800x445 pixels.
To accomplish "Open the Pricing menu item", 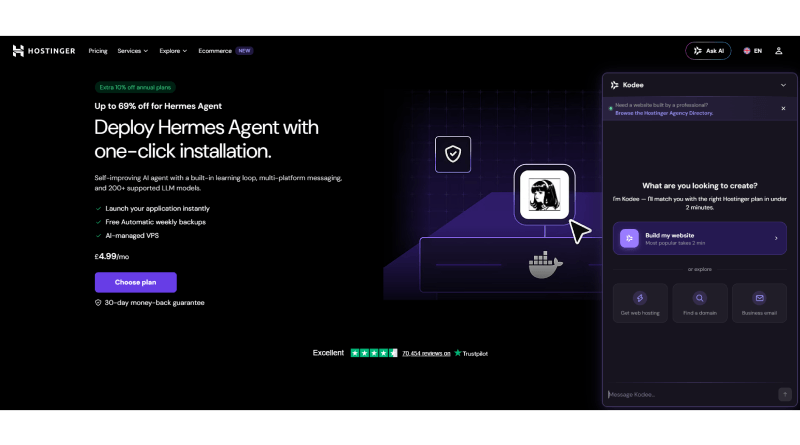I will click(98, 51).
